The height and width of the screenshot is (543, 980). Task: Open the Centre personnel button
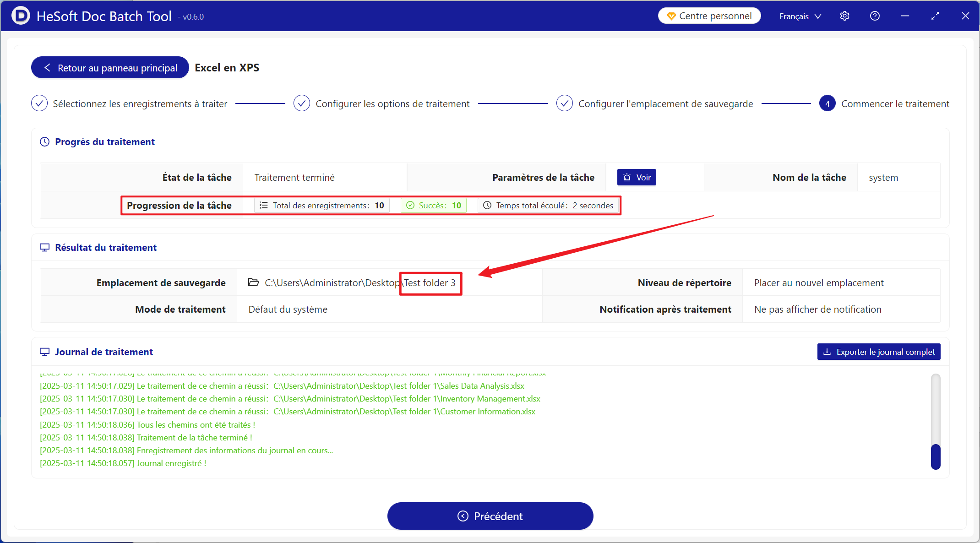point(709,16)
